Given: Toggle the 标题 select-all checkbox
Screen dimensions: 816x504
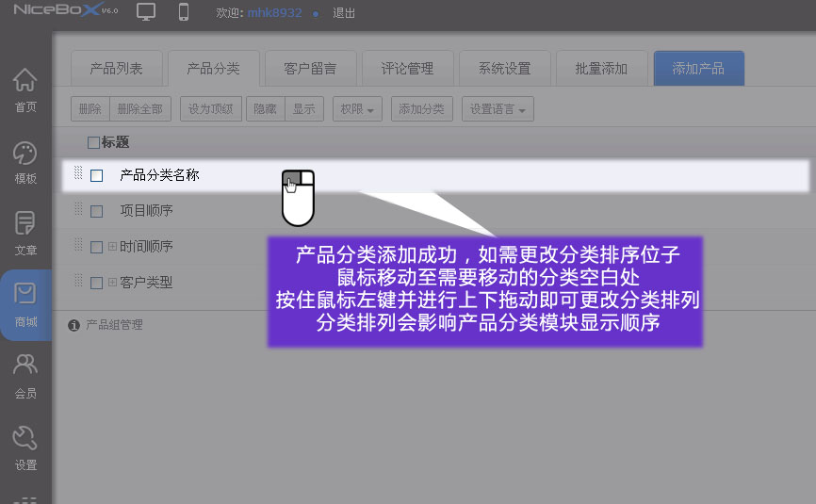Looking at the screenshot, I should coord(92,143).
